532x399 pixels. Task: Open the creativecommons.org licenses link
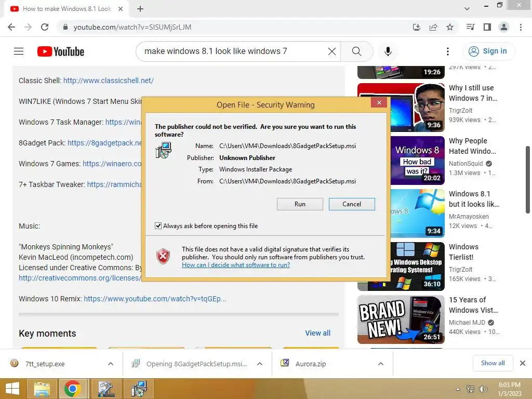coord(79,278)
